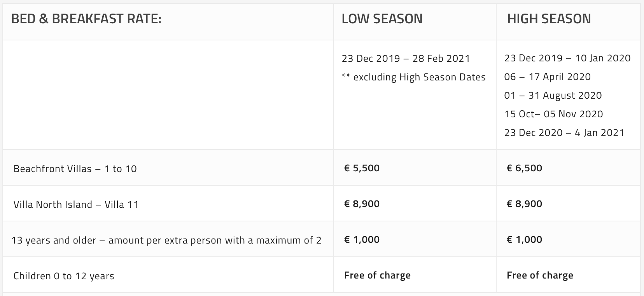Select the € 6,500 high season price

pyautogui.click(x=525, y=168)
